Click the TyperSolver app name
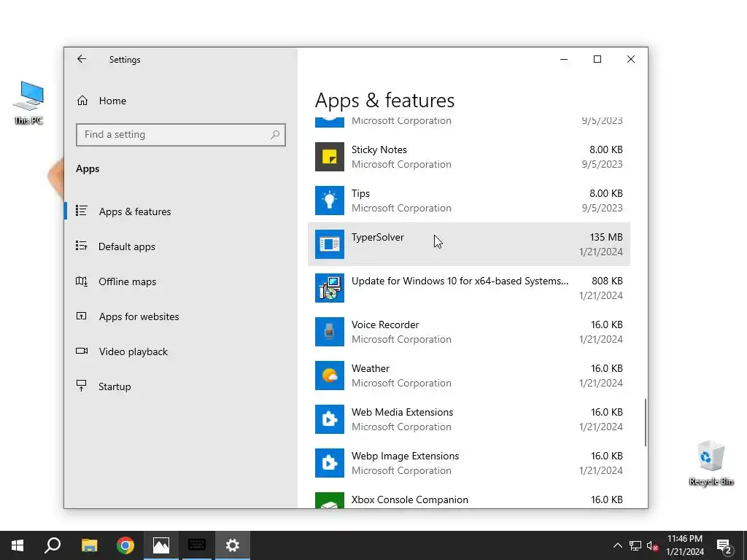The height and width of the screenshot is (560, 747). click(x=378, y=237)
